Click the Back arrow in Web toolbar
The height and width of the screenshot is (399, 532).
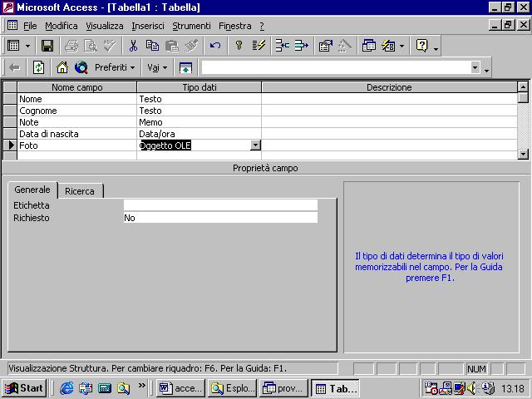pyautogui.click(x=14, y=68)
